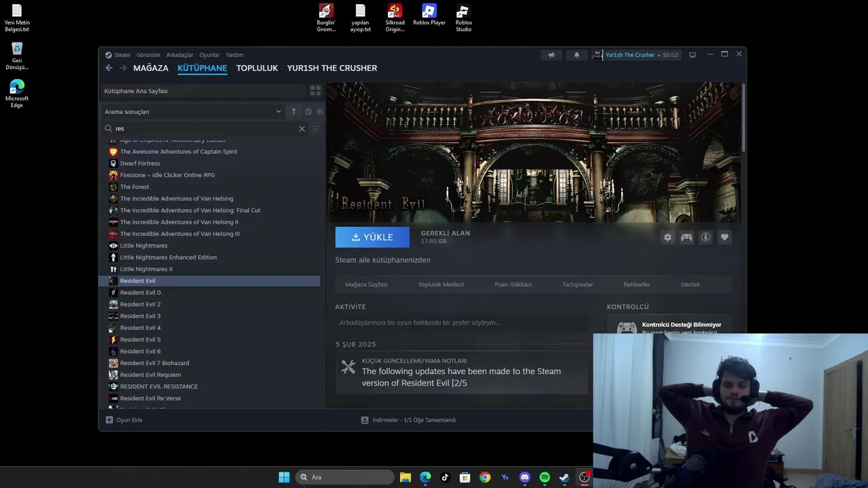This screenshot has height=488, width=868.
Task: Toggle the sort-direction up arrow
Action: (294, 112)
